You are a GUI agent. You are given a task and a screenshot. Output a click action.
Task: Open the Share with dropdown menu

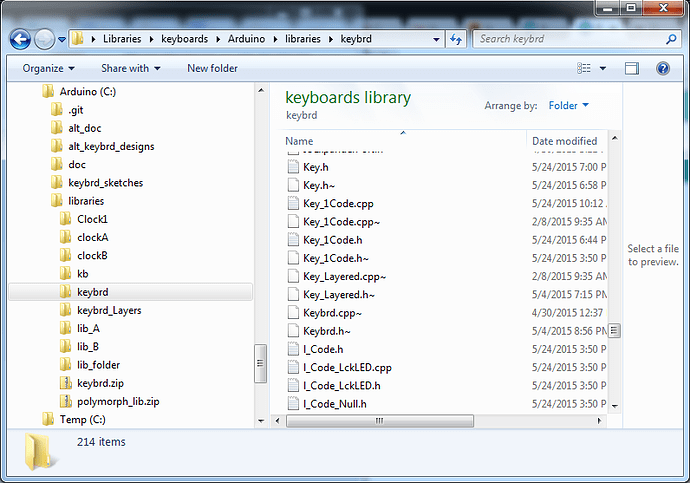130,68
